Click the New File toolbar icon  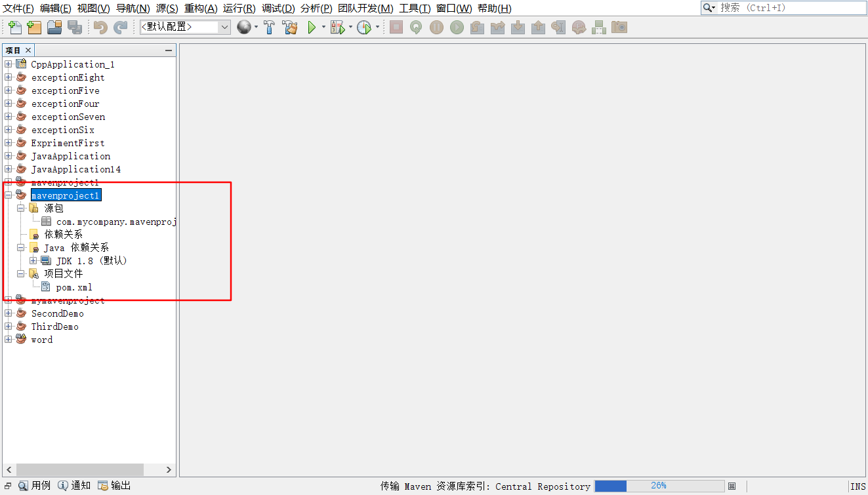tap(14, 28)
